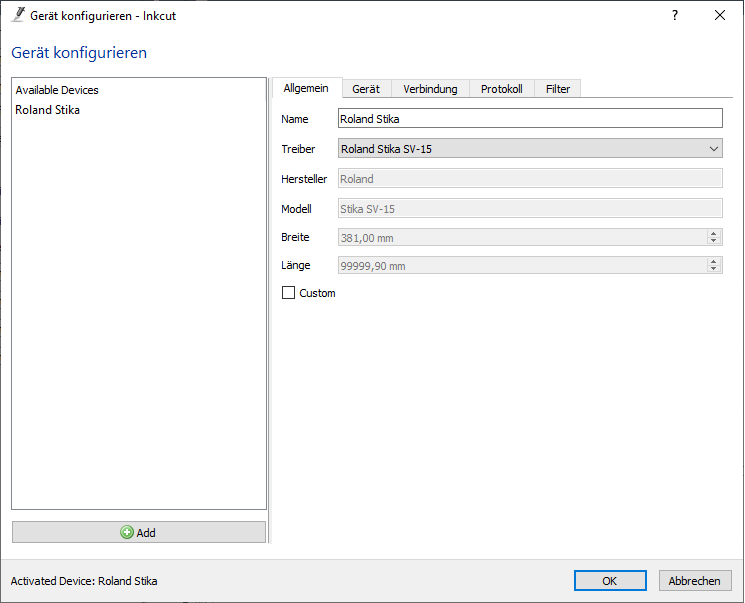Click the question mark help button

coord(675,16)
